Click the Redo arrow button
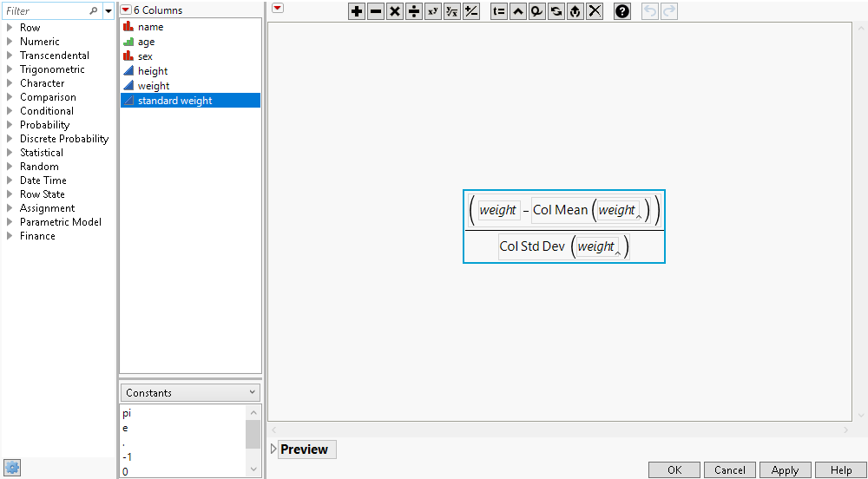This screenshot has height=479, width=868. 669,11
